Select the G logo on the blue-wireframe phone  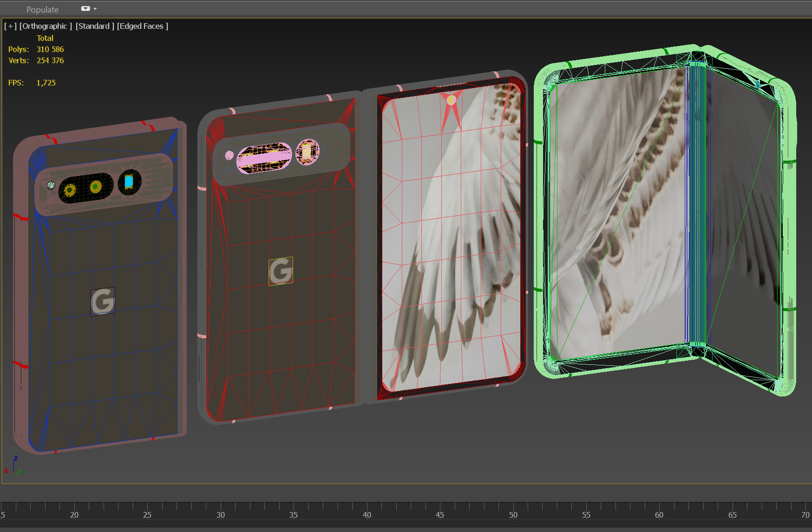coord(103,301)
